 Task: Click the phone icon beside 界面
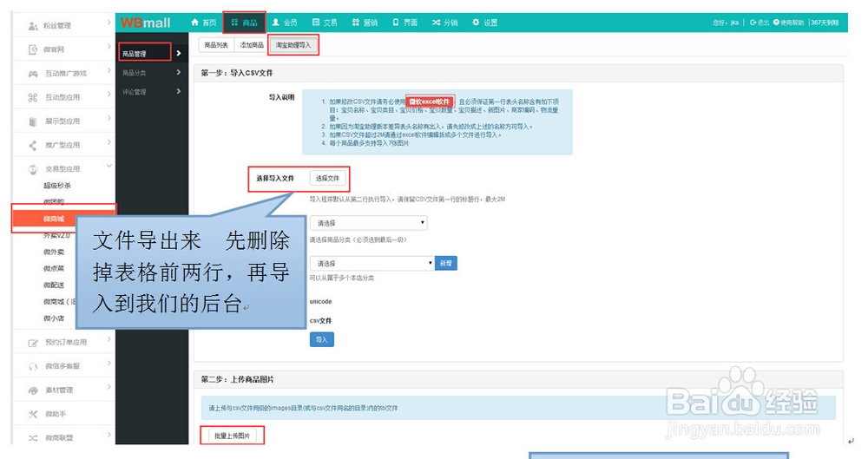pyautogui.click(x=396, y=23)
